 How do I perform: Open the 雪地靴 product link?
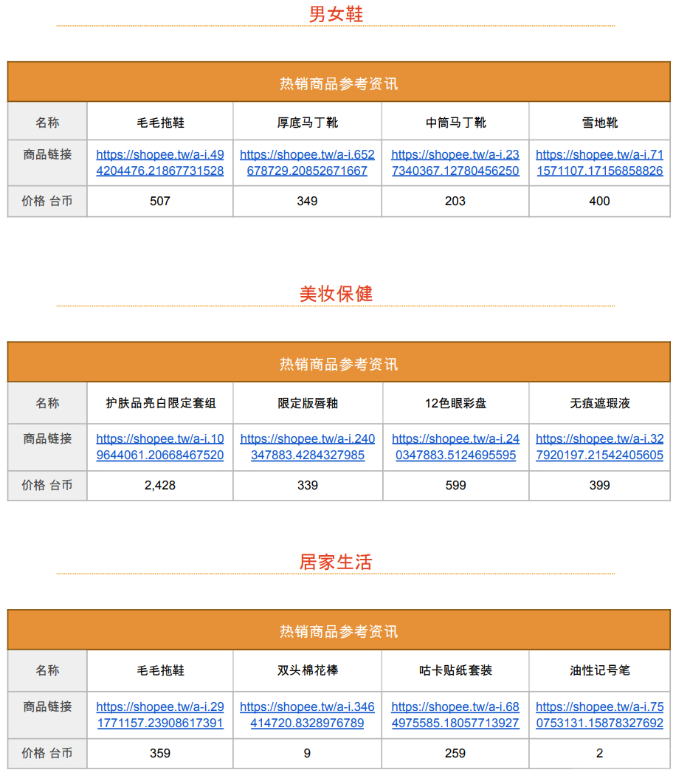[599, 162]
